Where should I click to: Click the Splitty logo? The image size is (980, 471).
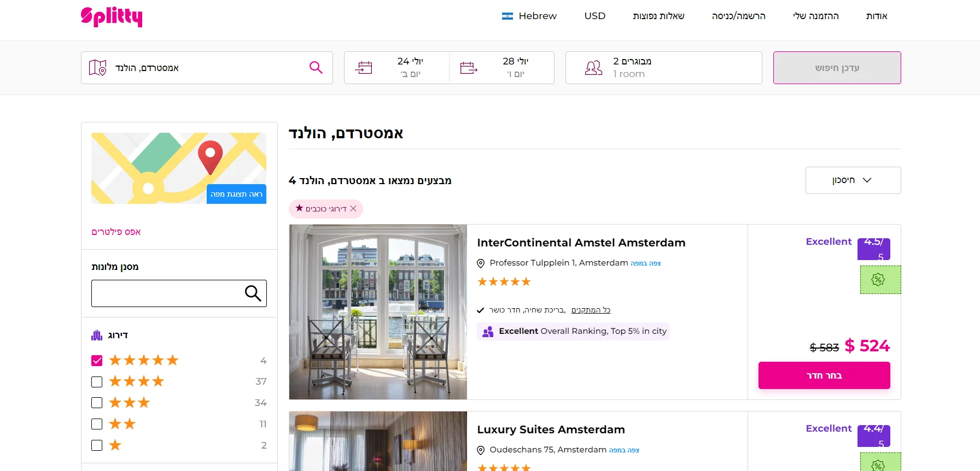[112, 16]
